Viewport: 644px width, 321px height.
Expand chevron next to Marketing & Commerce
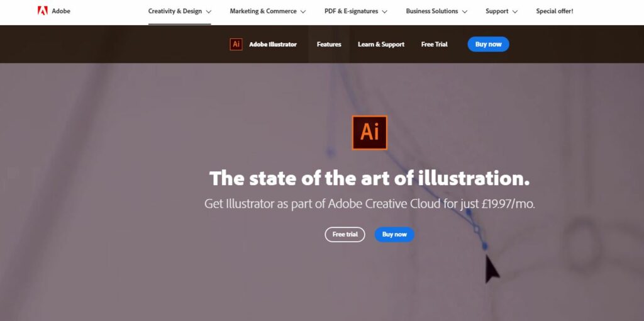[x=303, y=12]
